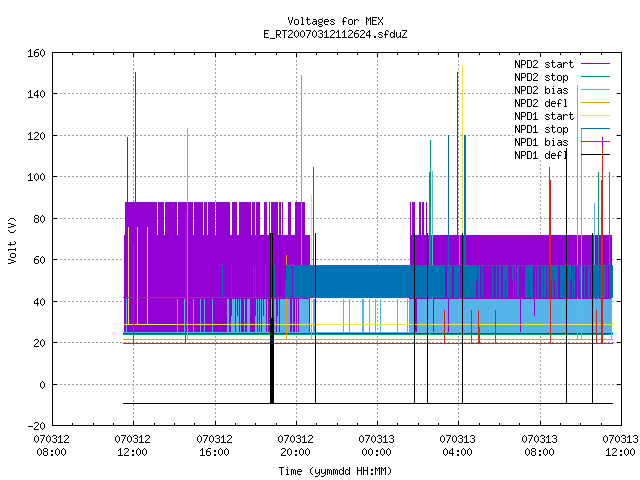Screen dimensions: 640x480
Task: Click the 'NPD2 stop' legend label
Action: pyautogui.click(x=541, y=77)
